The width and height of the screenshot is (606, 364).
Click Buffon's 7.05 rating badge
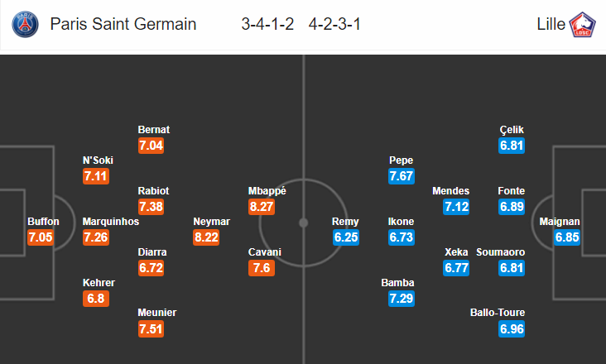41,237
